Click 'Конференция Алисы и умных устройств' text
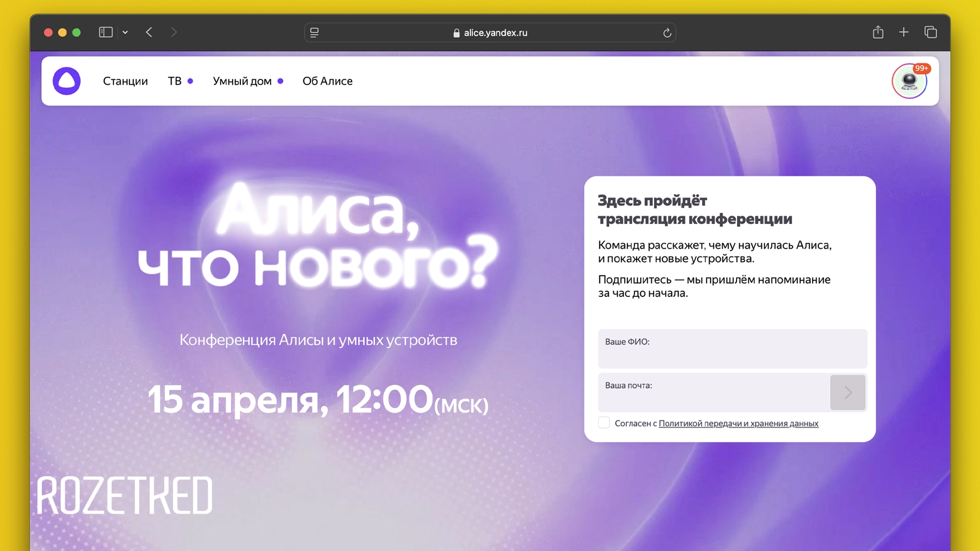Image resolution: width=980 pixels, height=551 pixels. (318, 340)
